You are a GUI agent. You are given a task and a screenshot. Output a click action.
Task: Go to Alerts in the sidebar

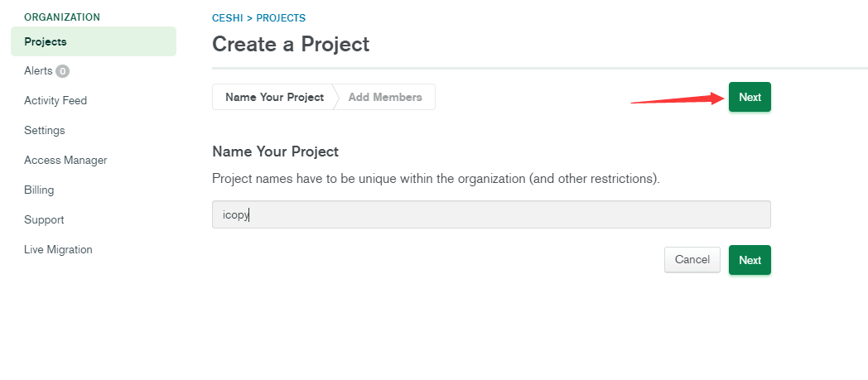tap(38, 71)
